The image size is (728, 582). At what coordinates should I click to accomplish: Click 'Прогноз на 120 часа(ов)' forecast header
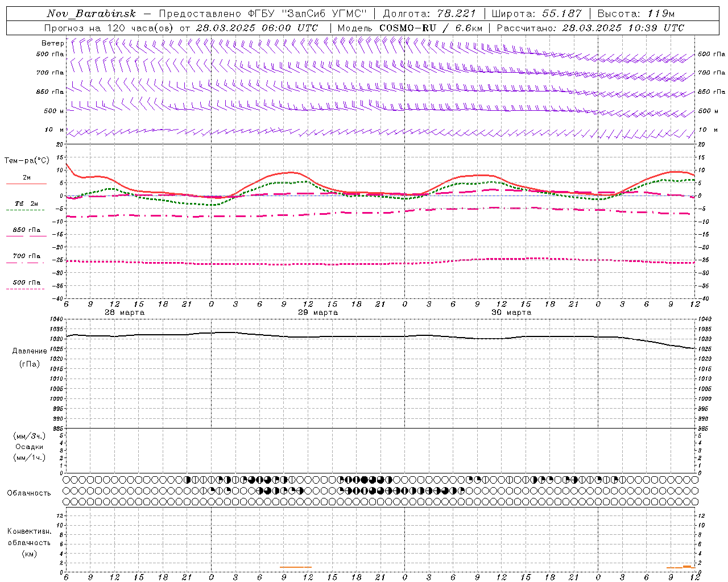pos(109,28)
